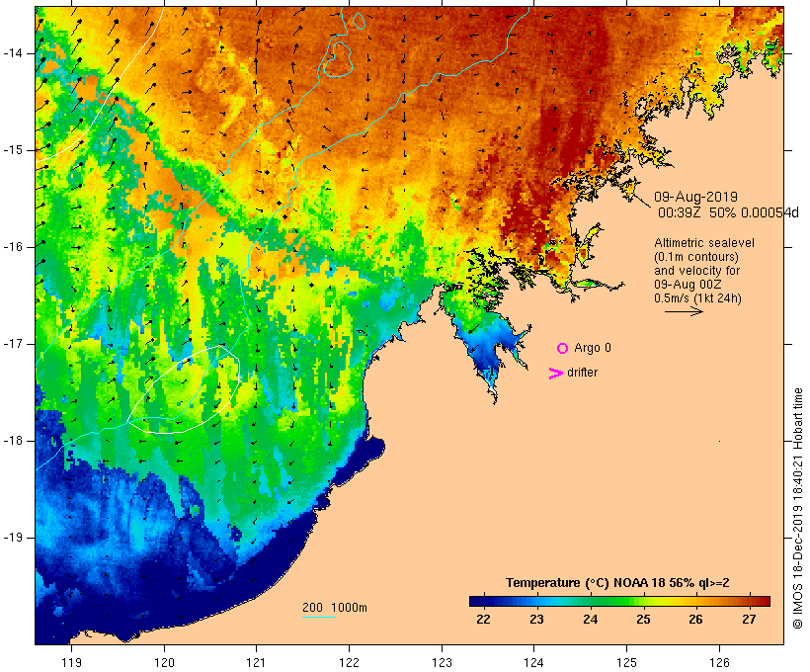The width and height of the screenshot is (810, 672).
Task: Click the 0.5m/s velocity scale arrow
Action: tap(684, 311)
